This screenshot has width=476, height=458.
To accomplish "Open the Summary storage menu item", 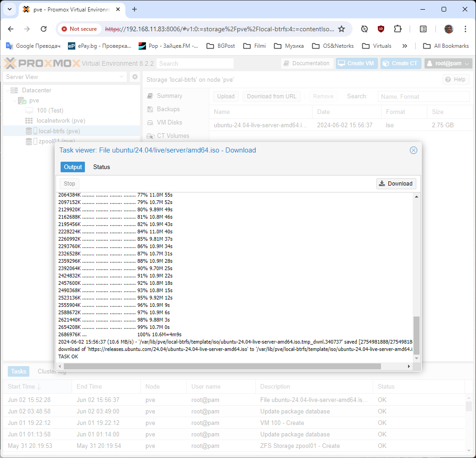I will click(169, 96).
